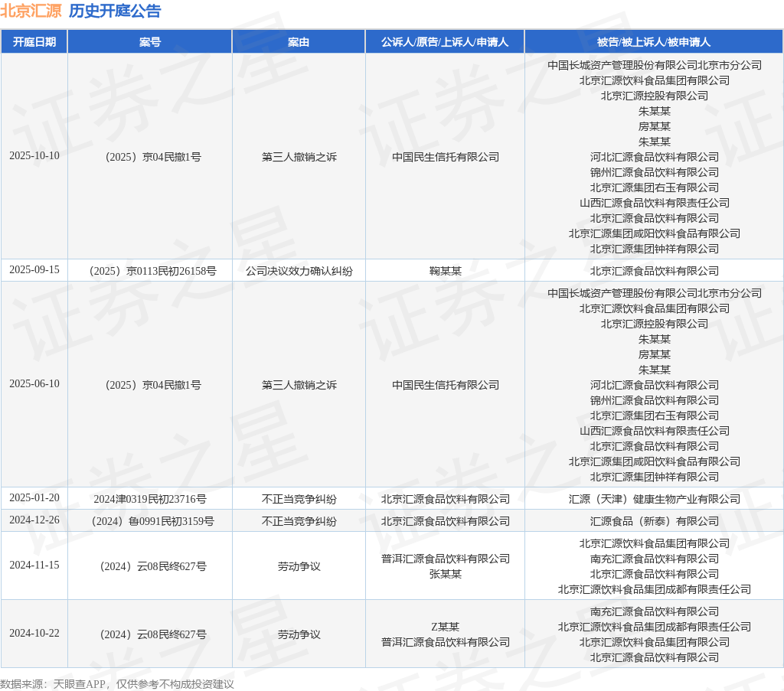Click the plaintiff name Z某某
784x691 pixels.
point(446,627)
